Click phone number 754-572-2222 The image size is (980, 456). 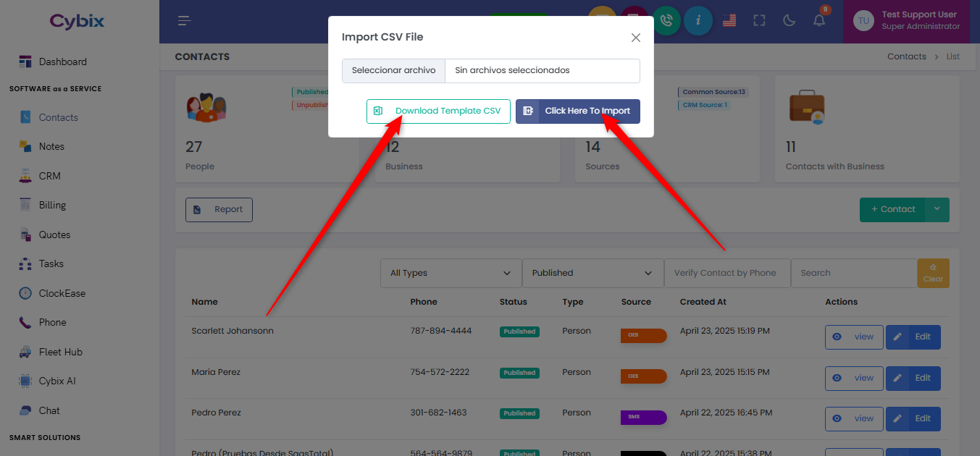(440, 372)
